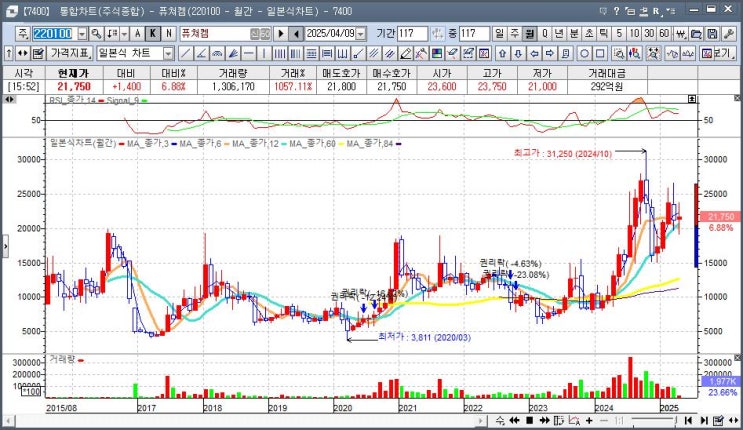This screenshot has height=430, width=743.
Task: Open chart settings wrench icon
Action: coord(729,34)
